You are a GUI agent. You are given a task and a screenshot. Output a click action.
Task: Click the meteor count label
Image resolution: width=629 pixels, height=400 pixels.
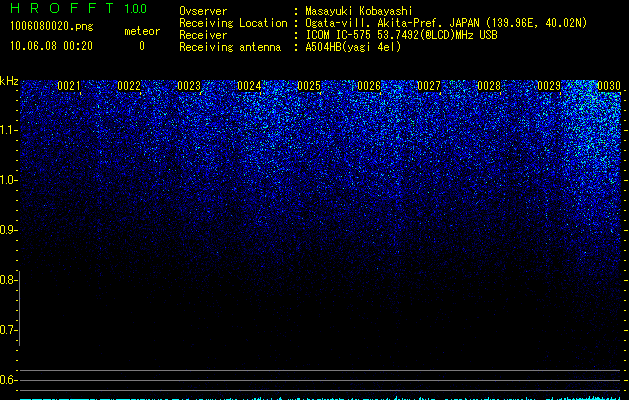coord(142,31)
